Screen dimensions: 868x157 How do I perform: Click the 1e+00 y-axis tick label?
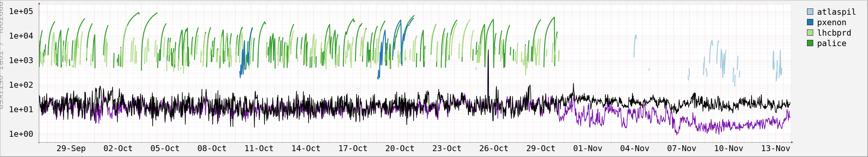click(x=21, y=134)
